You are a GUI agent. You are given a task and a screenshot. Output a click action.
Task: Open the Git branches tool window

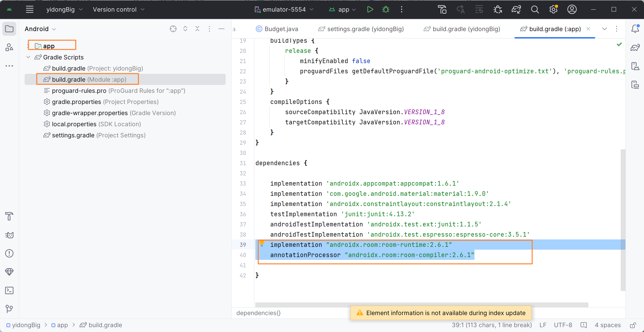pos(9,309)
